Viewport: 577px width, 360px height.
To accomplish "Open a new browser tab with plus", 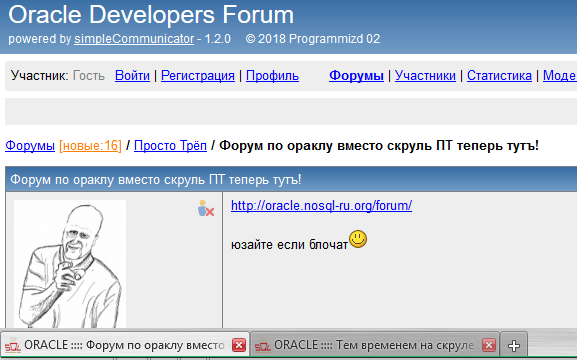I will tap(514, 346).
